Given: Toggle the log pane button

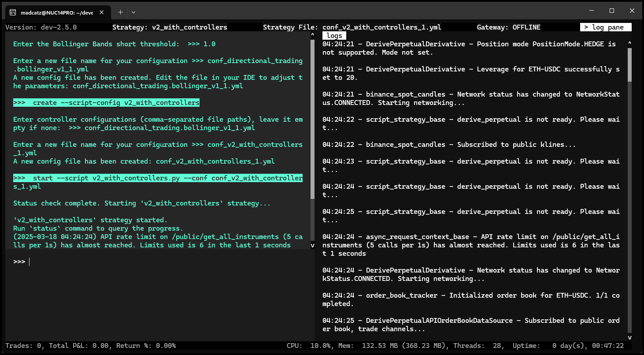Looking at the screenshot, I should 605,27.
